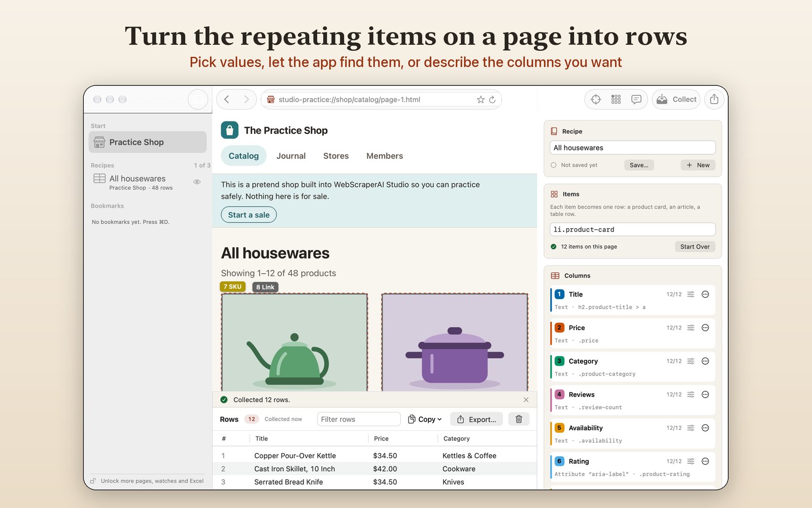
Task: Go forward with the right chevron
Action: [x=246, y=99]
